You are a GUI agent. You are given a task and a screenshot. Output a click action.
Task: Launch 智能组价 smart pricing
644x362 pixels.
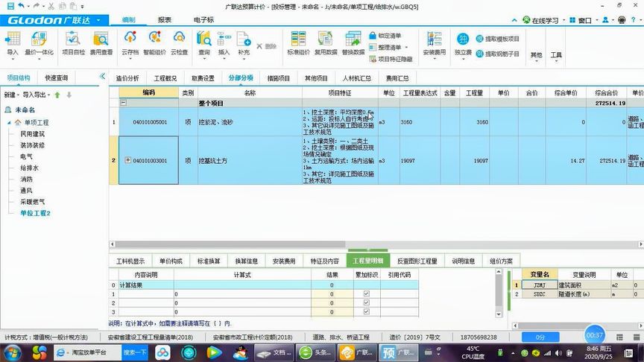154,43
